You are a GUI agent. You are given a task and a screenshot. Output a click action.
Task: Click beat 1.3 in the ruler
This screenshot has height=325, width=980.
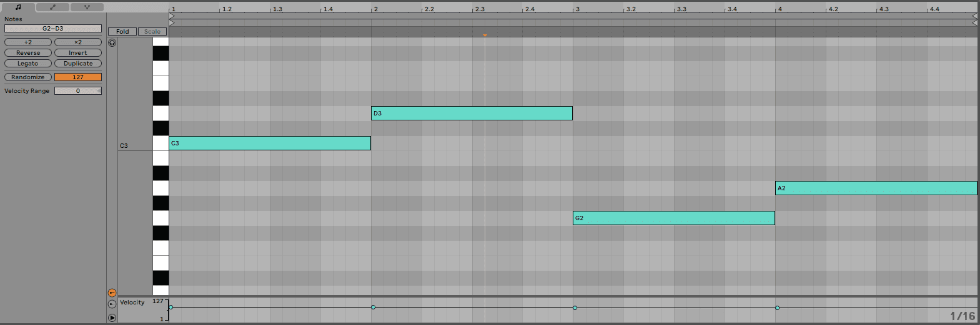click(277, 9)
